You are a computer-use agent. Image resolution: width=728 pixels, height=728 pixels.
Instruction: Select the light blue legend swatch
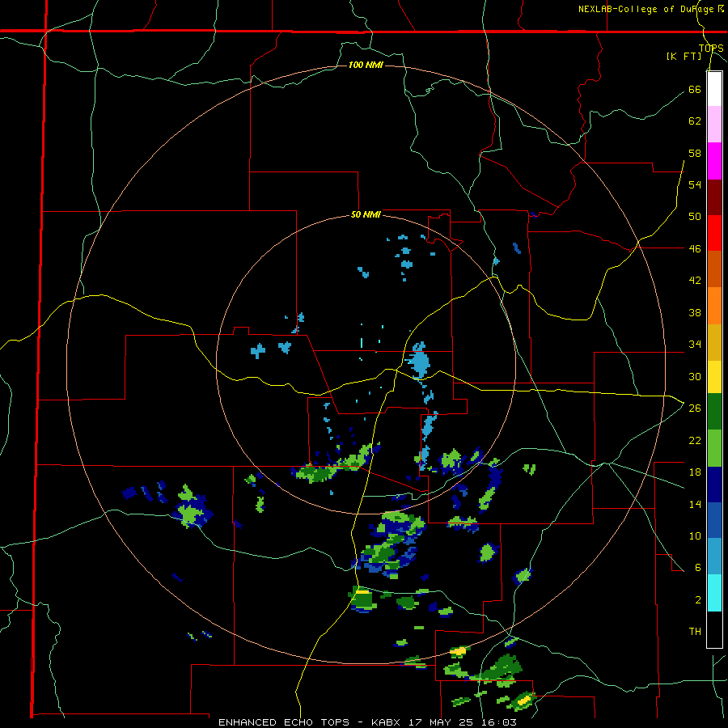click(714, 557)
